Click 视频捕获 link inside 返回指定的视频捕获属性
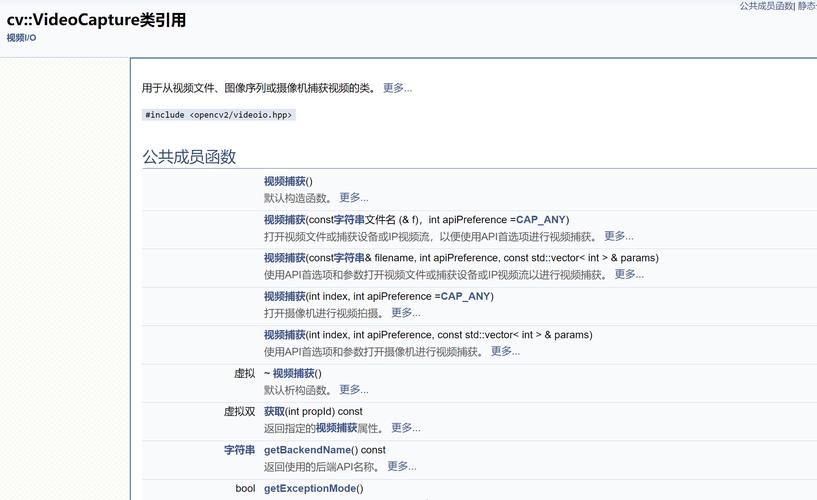The height and width of the screenshot is (500, 817). (x=337, y=428)
